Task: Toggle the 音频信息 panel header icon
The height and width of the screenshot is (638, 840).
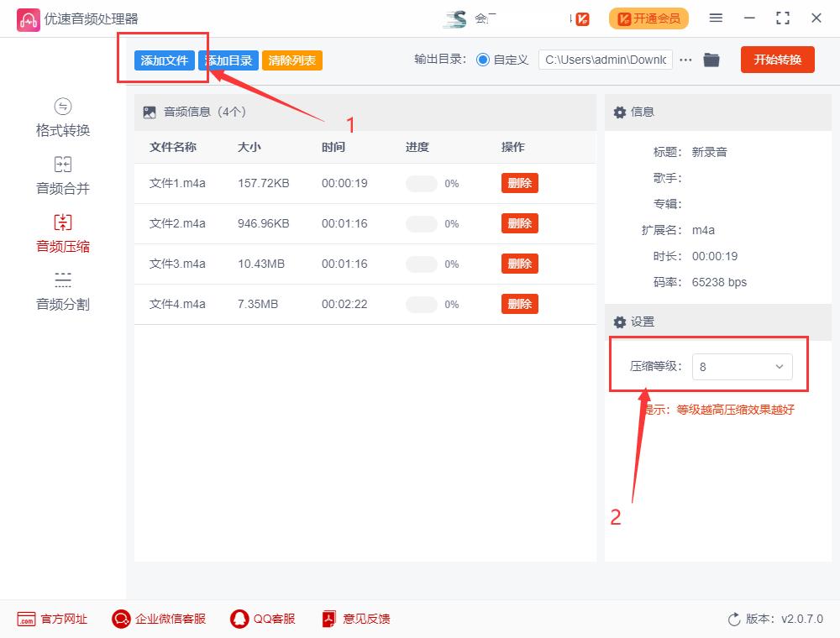Action: click(x=150, y=111)
